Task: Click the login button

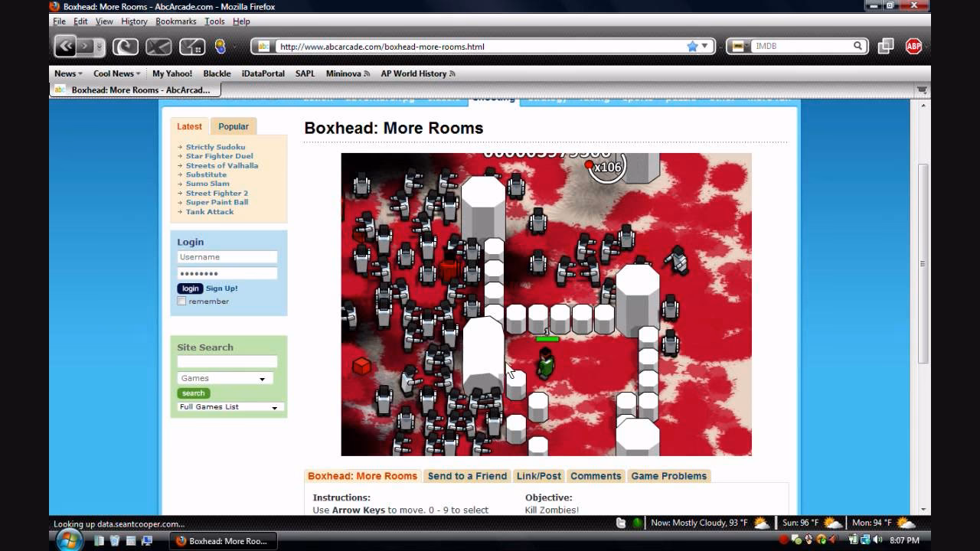Action: click(190, 289)
